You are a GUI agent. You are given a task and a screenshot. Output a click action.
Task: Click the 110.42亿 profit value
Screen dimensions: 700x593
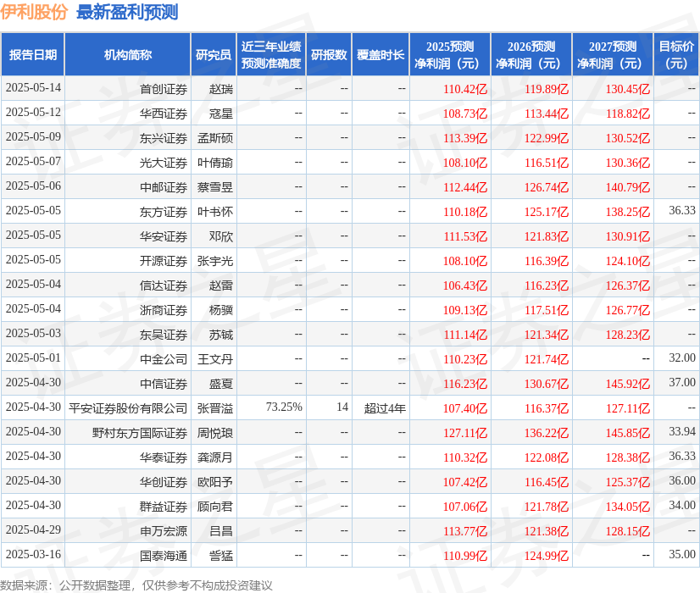point(464,89)
